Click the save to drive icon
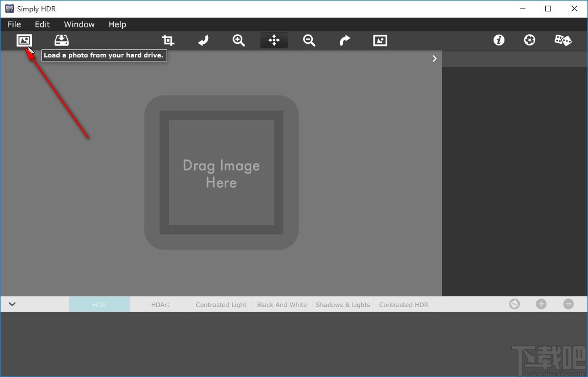The width and height of the screenshot is (588, 377). [x=61, y=40]
